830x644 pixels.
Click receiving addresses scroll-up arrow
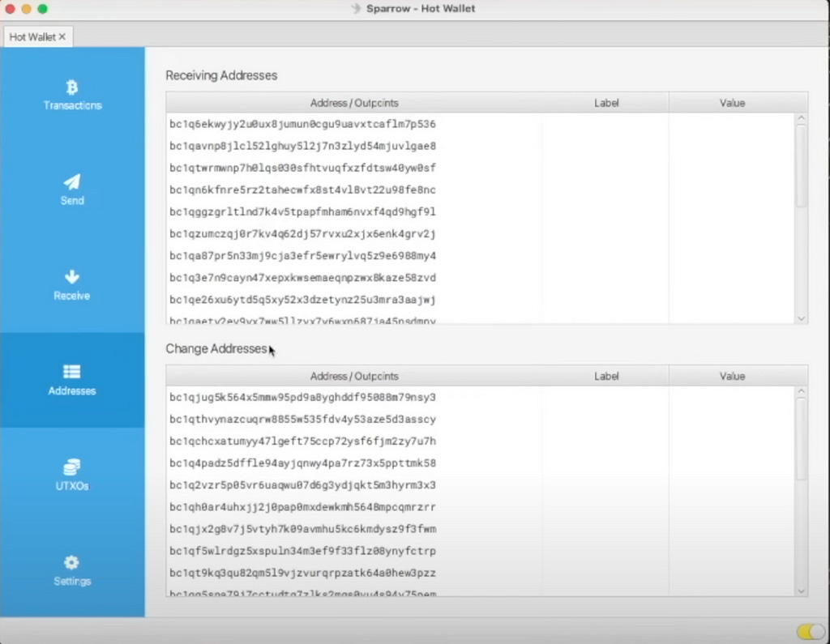[x=802, y=118]
